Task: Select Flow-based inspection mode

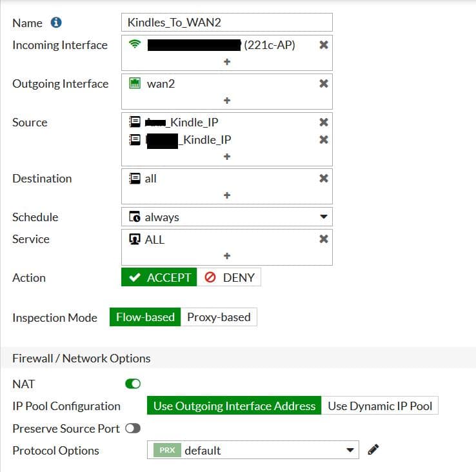Action: click(145, 317)
